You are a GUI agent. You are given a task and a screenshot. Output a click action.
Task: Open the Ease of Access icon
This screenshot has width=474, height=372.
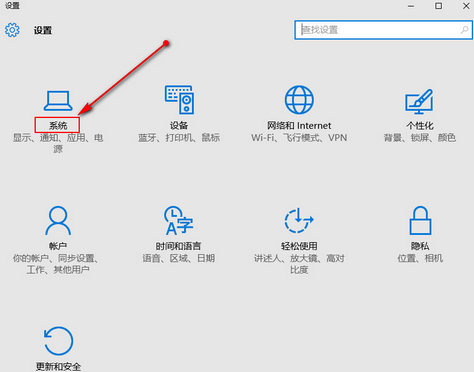click(x=299, y=220)
